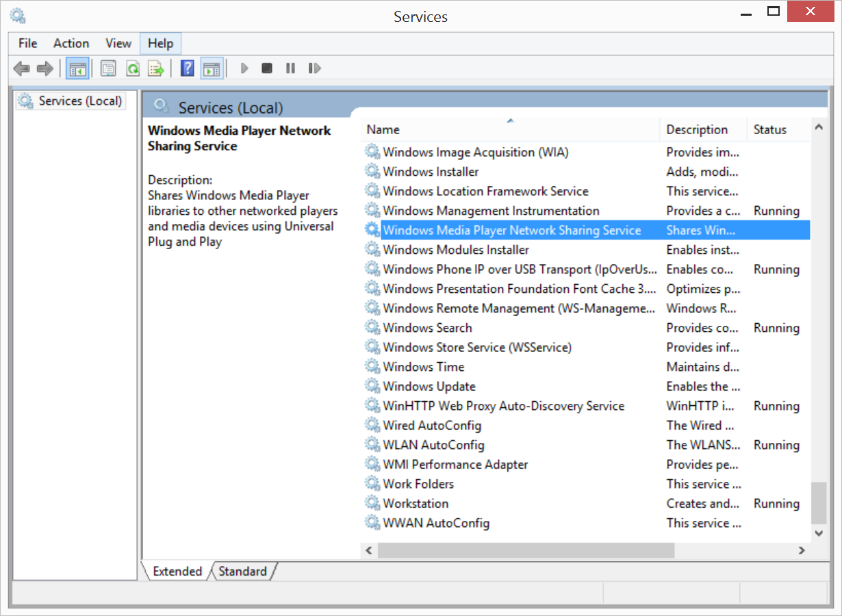842x616 pixels.
Task: Open the File menu
Action: coord(27,42)
